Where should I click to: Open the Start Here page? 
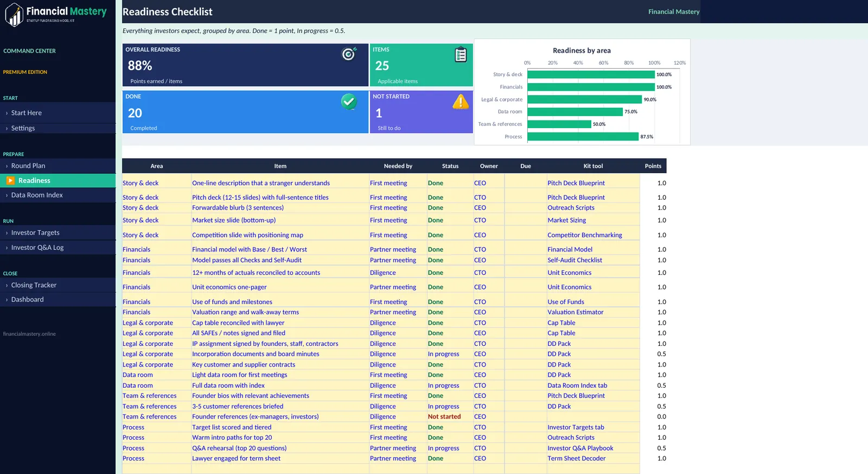point(58,113)
